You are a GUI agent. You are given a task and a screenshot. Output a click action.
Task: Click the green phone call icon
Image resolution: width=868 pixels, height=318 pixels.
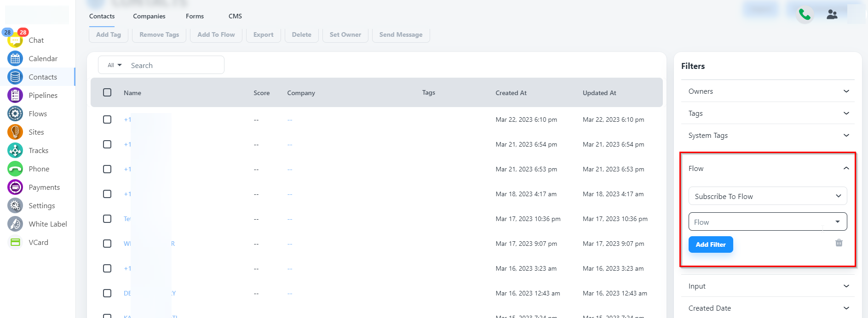(805, 15)
